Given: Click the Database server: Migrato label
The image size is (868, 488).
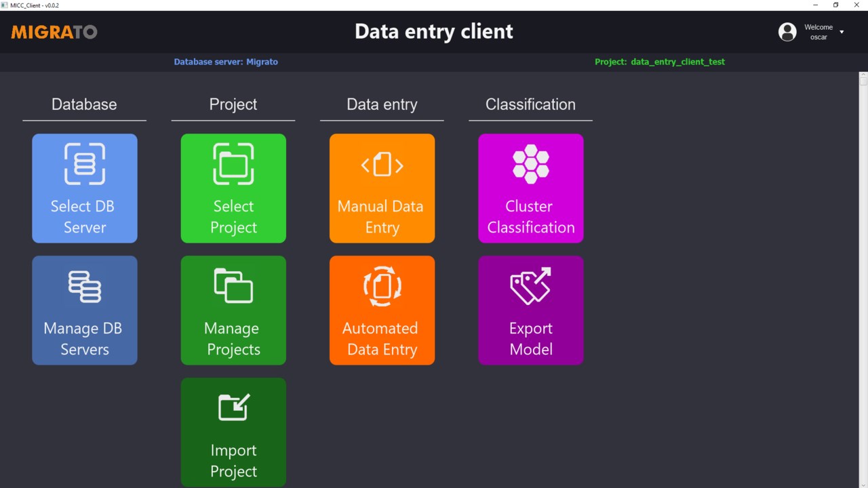Looking at the screenshot, I should point(226,62).
